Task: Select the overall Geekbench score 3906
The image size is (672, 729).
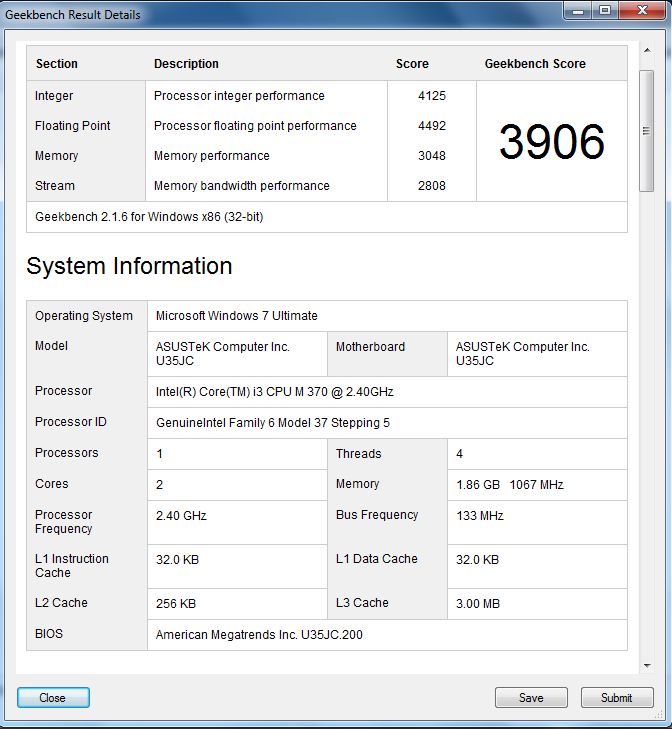Action: [x=552, y=141]
